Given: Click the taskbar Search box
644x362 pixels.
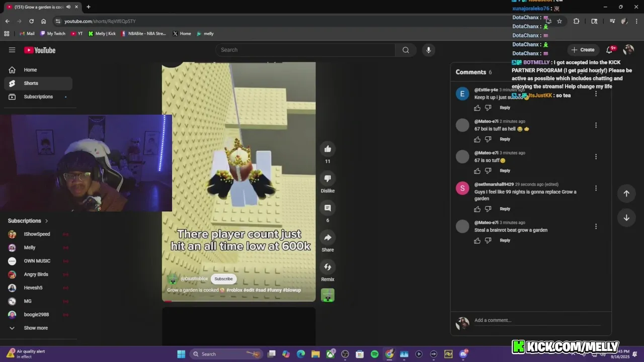Looking at the screenshot, I should (227, 354).
